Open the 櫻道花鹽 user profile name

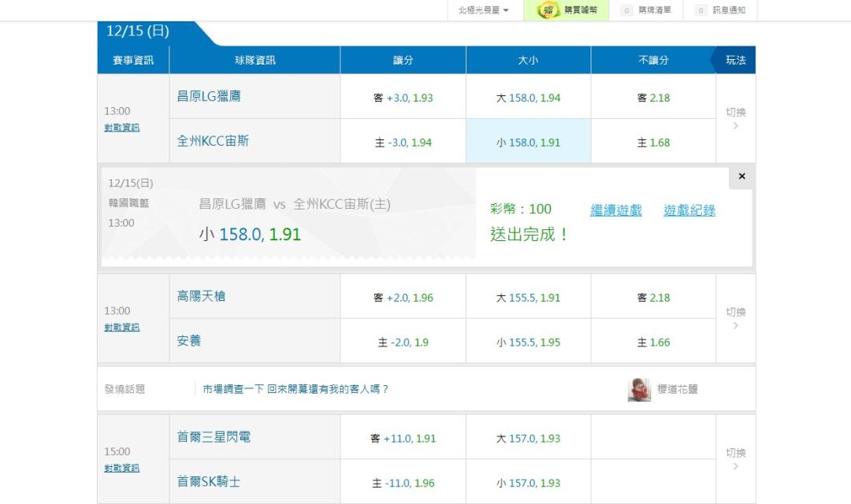(678, 389)
